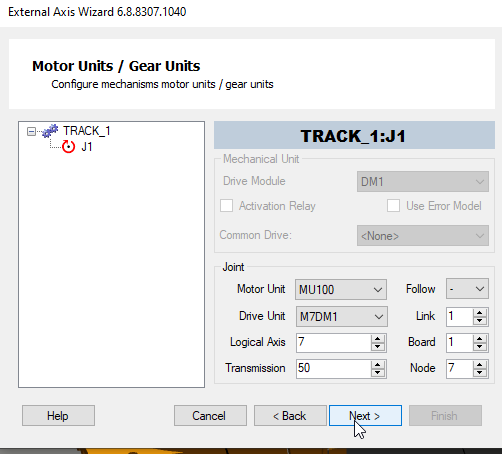
Task: Open the Common Drive None dropdown
Action: click(423, 236)
